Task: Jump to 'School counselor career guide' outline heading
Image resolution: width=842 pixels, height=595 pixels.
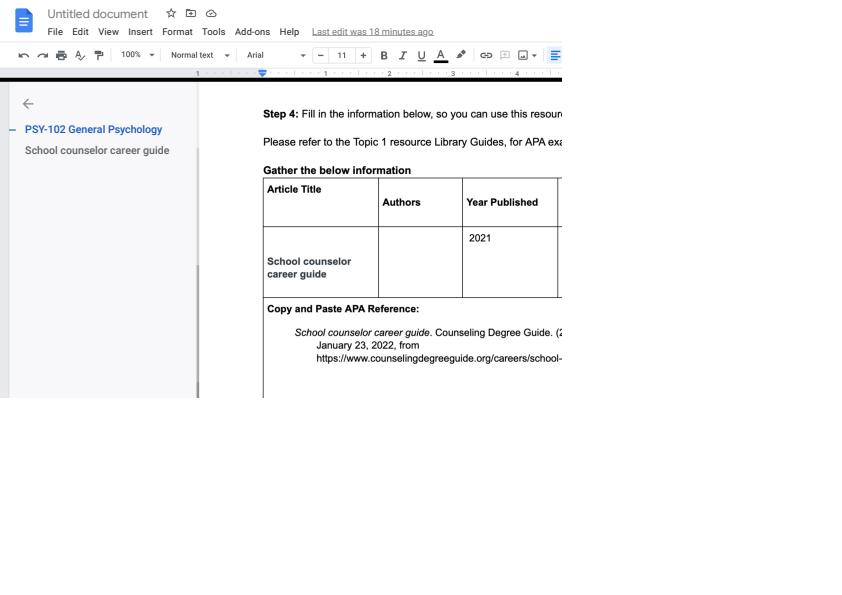Action: pos(97,151)
